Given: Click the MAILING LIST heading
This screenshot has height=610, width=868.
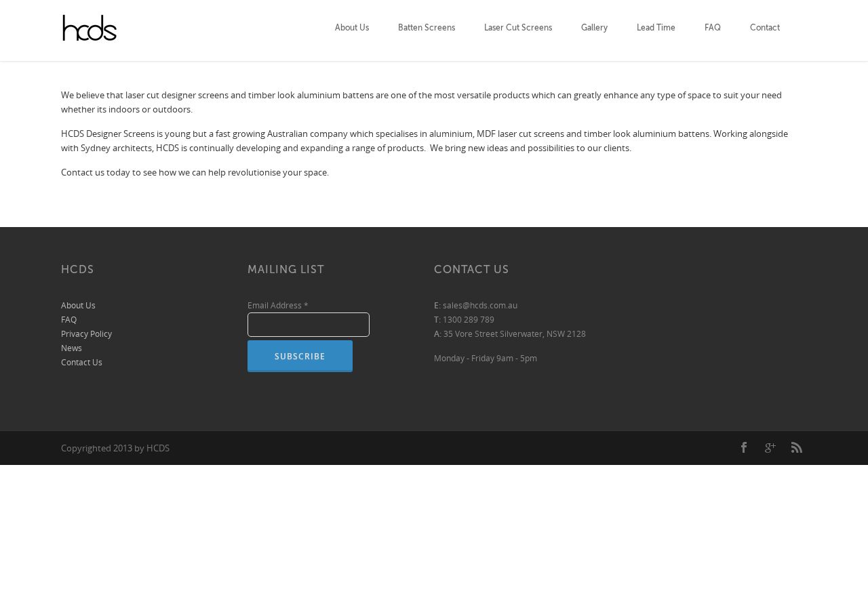Looking at the screenshot, I should 286,269.
